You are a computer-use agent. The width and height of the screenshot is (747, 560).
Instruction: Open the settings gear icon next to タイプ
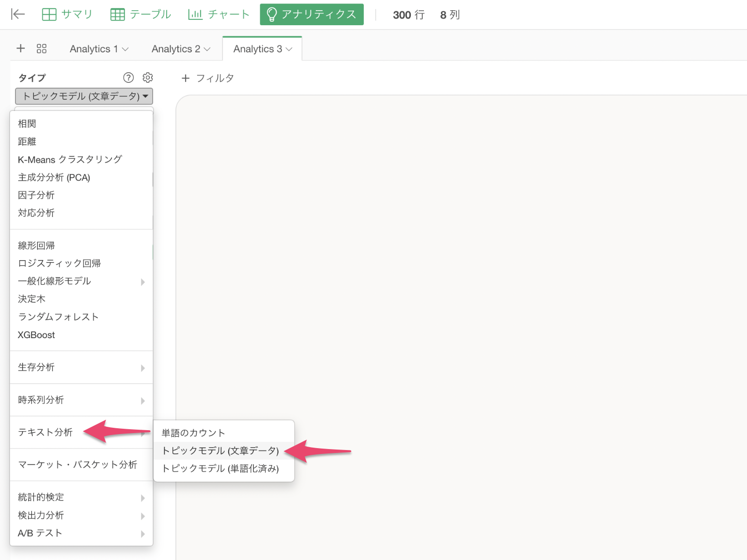click(x=148, y=78)
